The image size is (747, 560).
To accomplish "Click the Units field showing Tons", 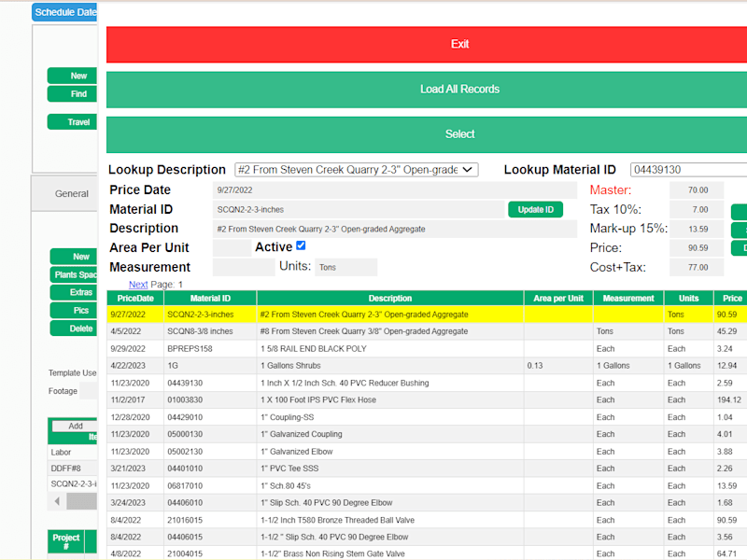I will point(345,267).
